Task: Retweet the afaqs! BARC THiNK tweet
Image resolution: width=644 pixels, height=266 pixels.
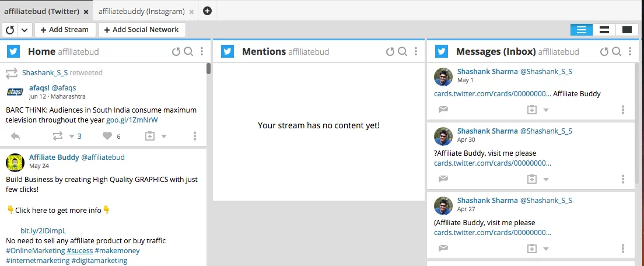Action: pos(58,136)
